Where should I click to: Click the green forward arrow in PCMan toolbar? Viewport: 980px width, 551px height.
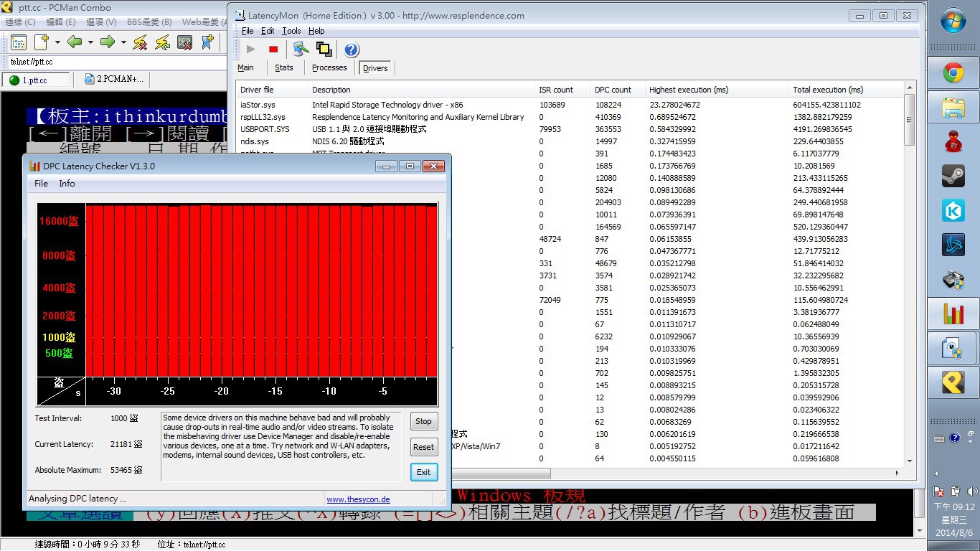pos(108,42)
